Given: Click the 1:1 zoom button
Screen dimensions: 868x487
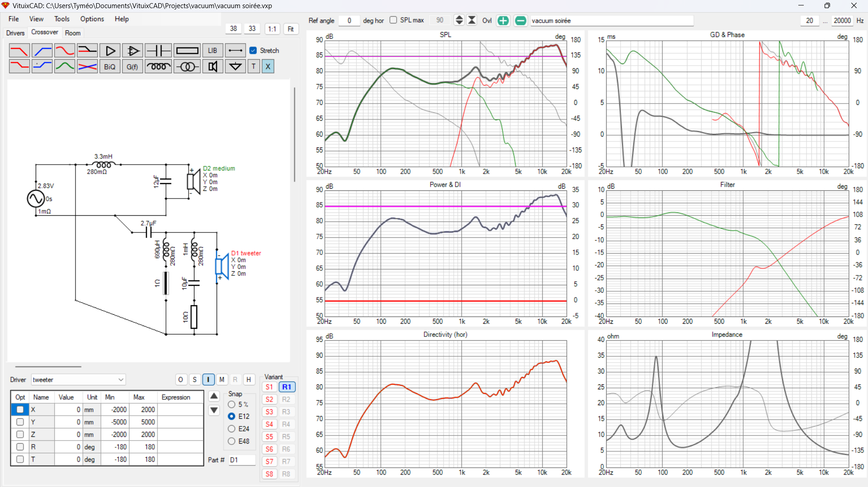Looking at the screenshot, I should coord(272,29).
